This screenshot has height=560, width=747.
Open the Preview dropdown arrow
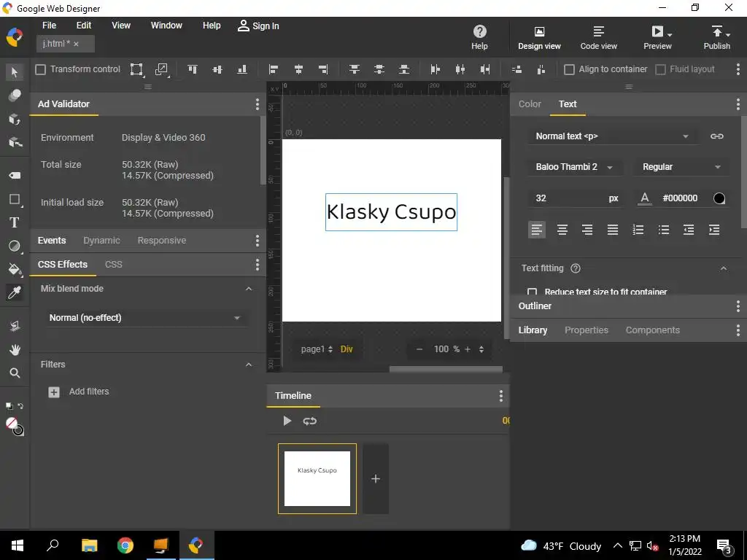pyautogui.click(x=670, y=34)
